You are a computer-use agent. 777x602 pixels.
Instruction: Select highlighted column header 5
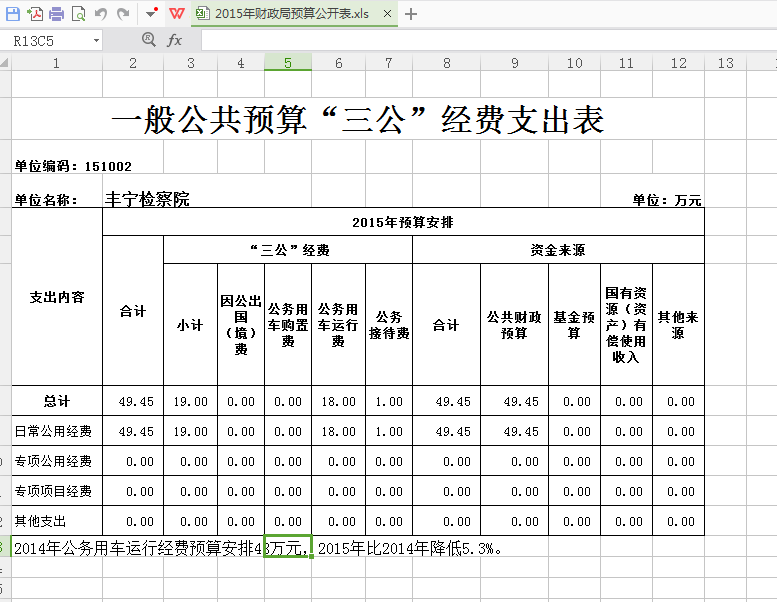coord(288,63)
